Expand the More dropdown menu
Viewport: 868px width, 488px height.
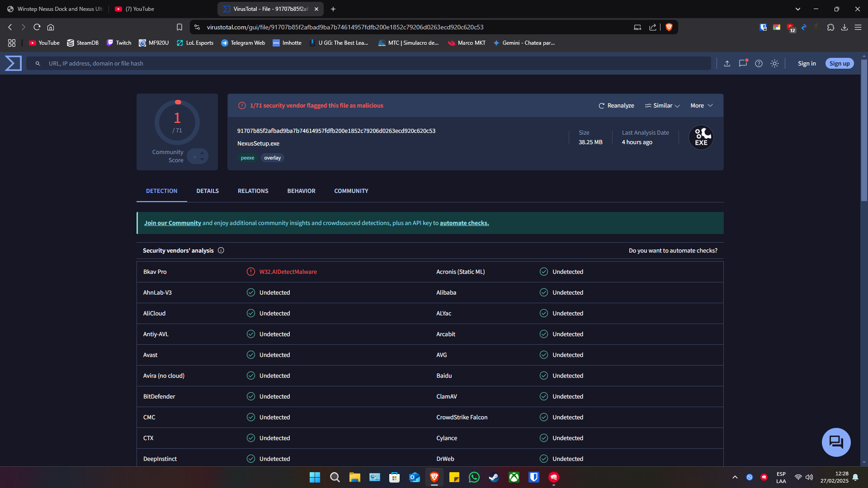tap(701, 106)
